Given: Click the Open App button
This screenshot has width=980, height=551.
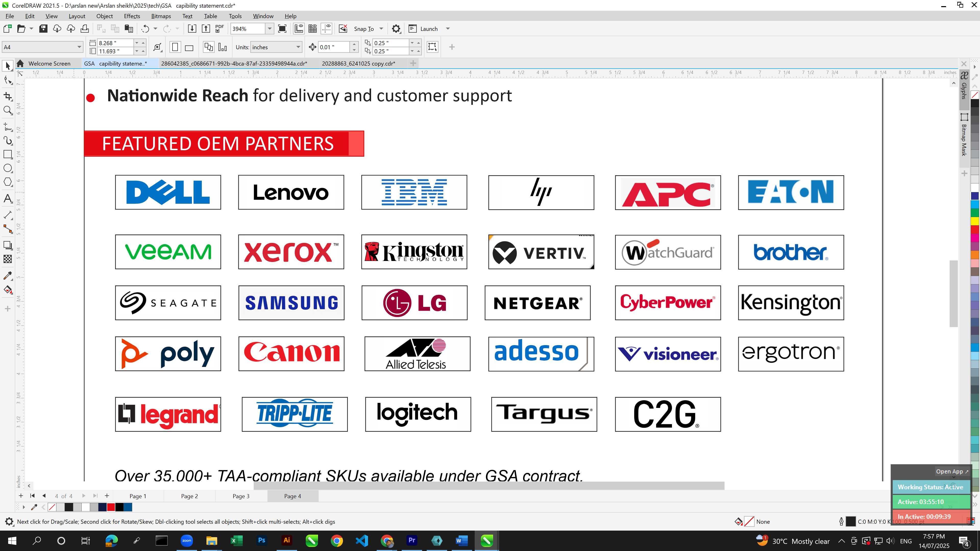Looking at the screenshot, I should click(952, 471).
